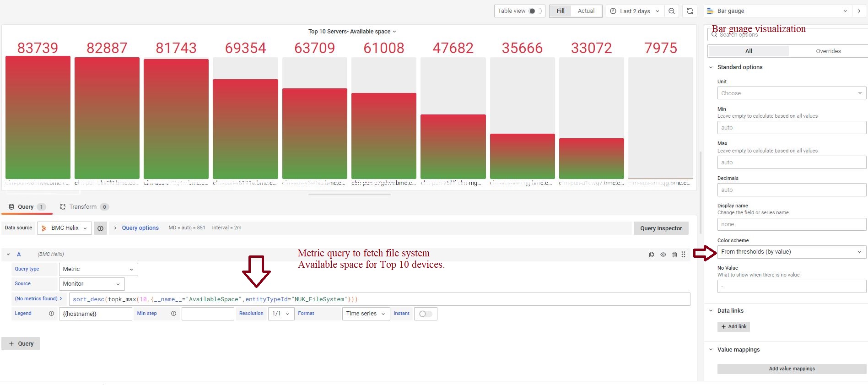Select the Overrides tab
868x385 pixels.
coord(828,51)
